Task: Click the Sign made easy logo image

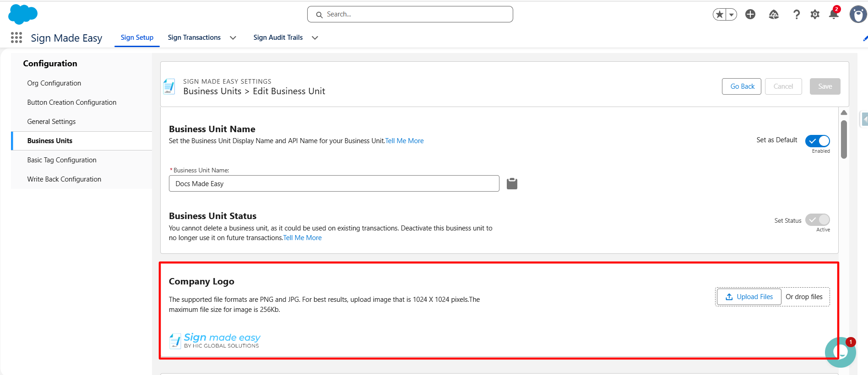Action: [x=215, y=341]
